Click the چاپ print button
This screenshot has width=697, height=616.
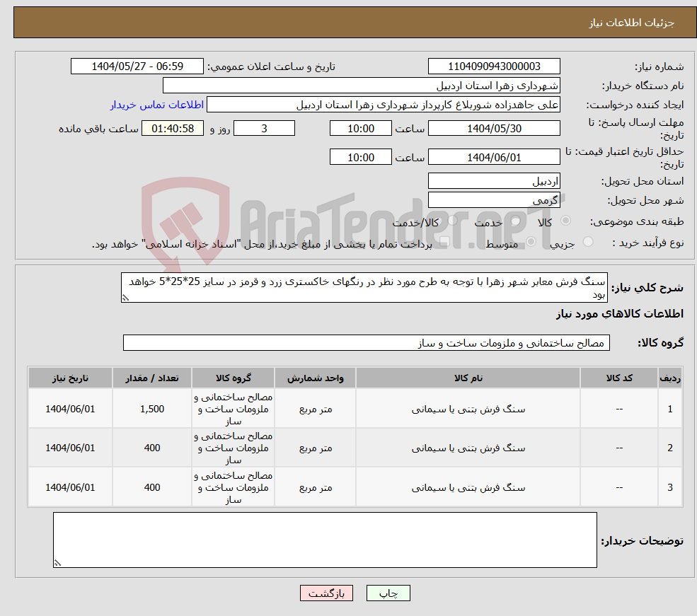tap(388, 593)
